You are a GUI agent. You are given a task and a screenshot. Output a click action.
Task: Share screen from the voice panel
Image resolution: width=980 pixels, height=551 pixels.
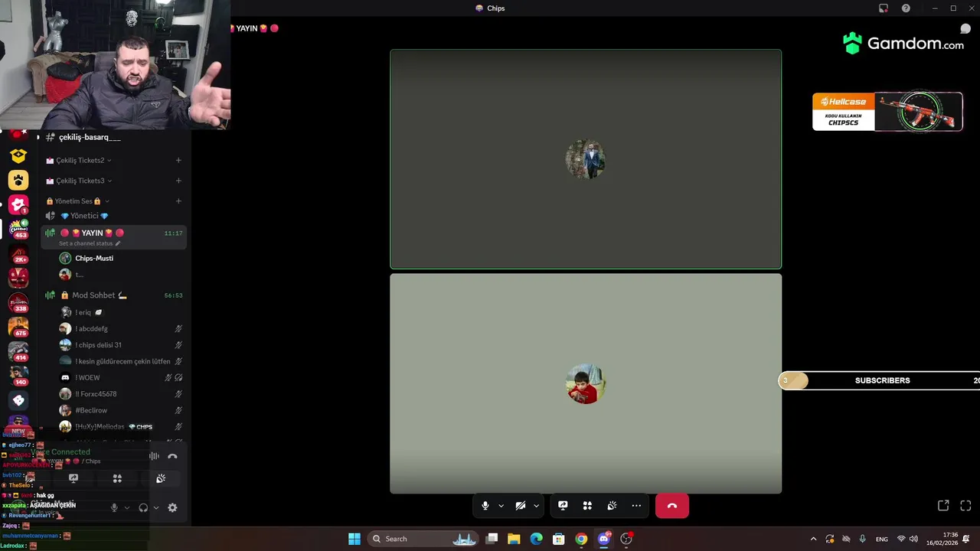click(73, 478)
